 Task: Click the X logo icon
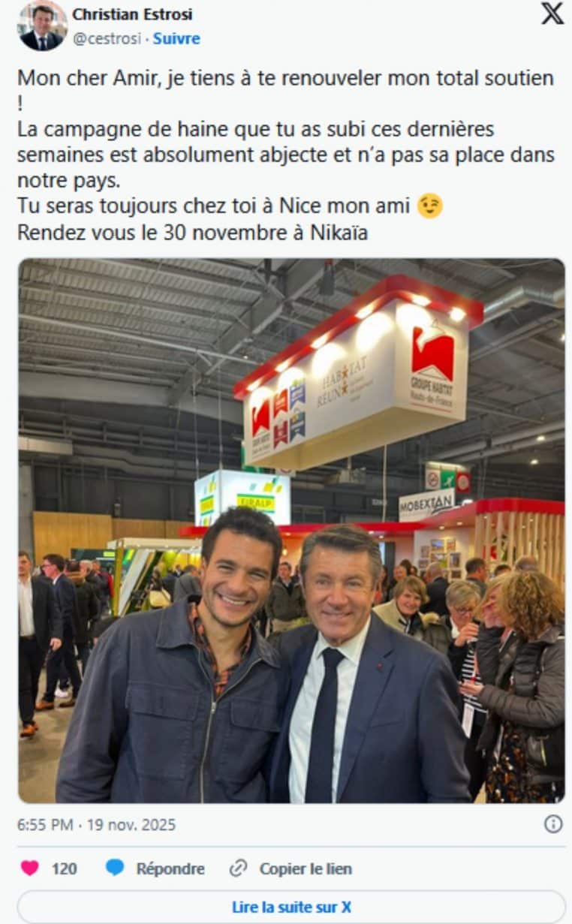(552, 13)
